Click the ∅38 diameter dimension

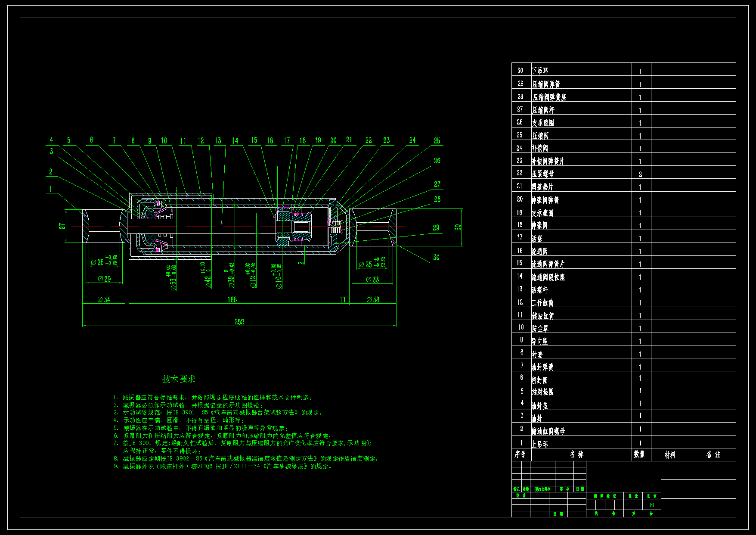click(373, 299)
